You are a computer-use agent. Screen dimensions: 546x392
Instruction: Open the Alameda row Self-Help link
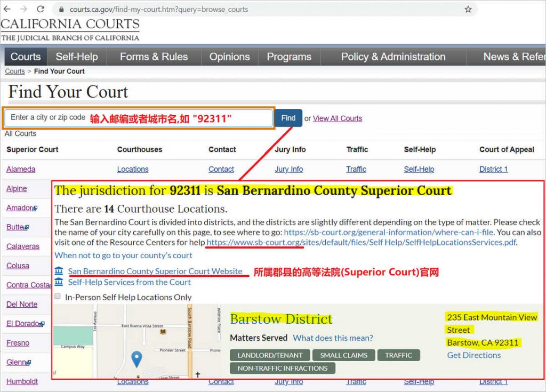point(419,170)
